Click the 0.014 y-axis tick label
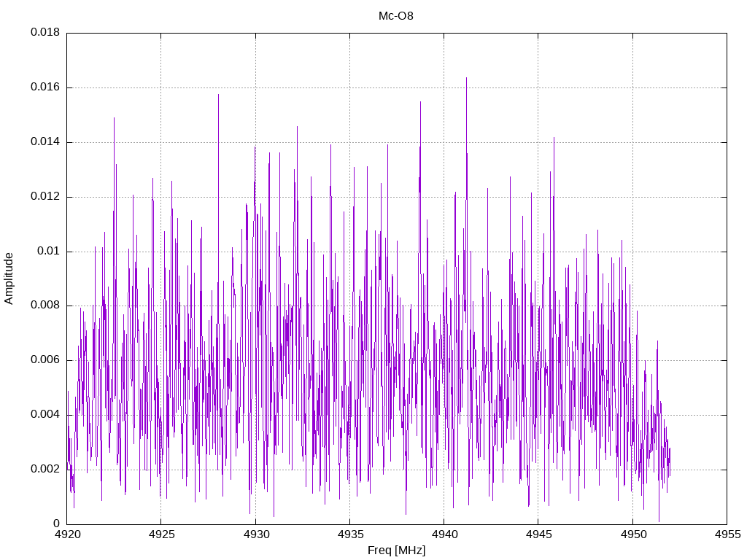The width and height of the screenshot is (747, 560). point(45,142)
